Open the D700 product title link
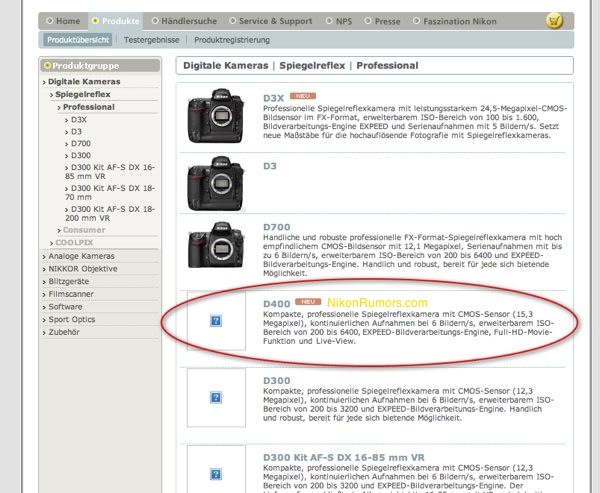 277,227
